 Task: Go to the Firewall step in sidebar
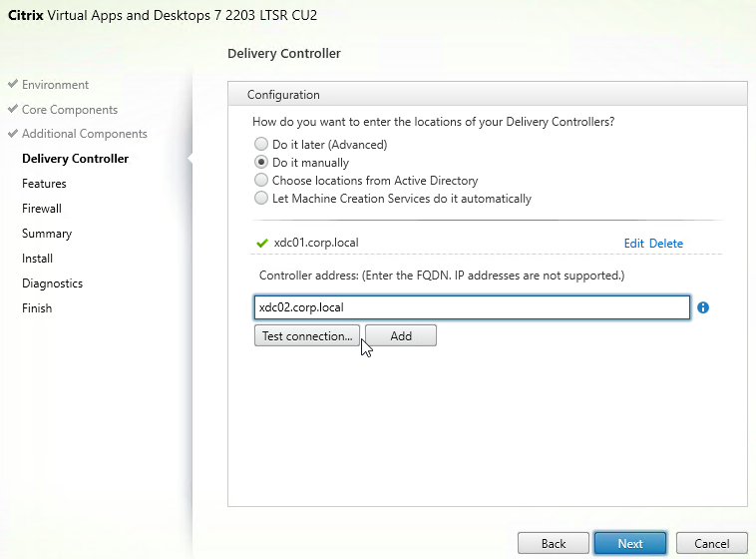pyautogui.click(x=42, y=209)
